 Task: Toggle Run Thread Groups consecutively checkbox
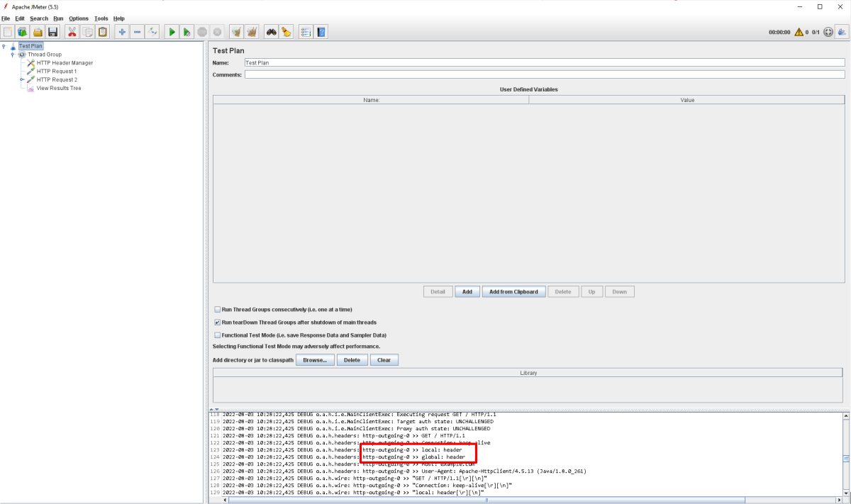(x=218, y=310)
